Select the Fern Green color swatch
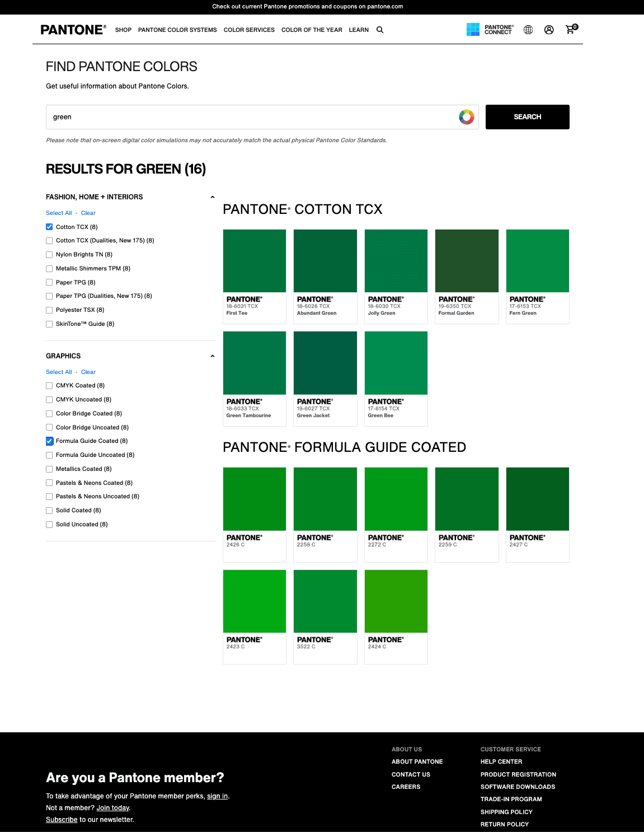 pos(537,260)
